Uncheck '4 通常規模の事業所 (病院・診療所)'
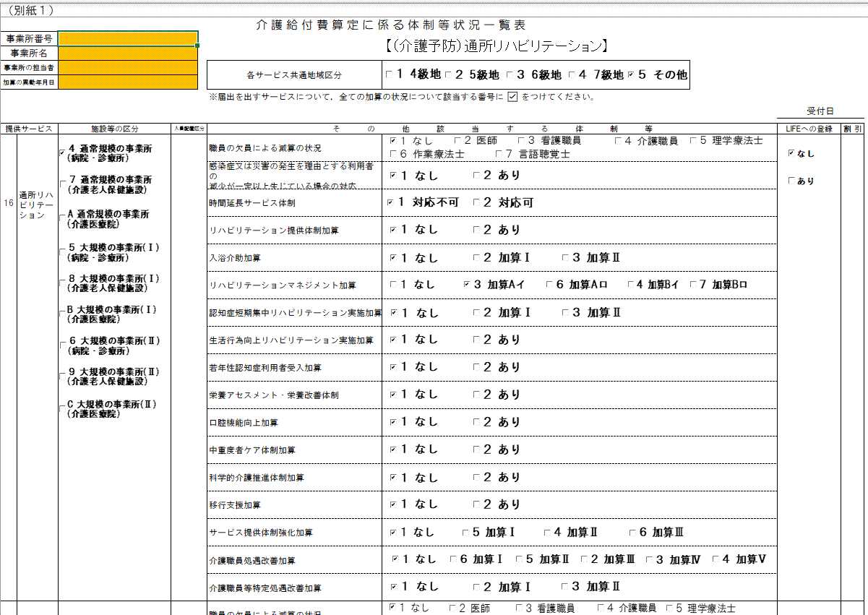Image resolution: width=868 pixels, height=615 pixels. click(62, 152)
